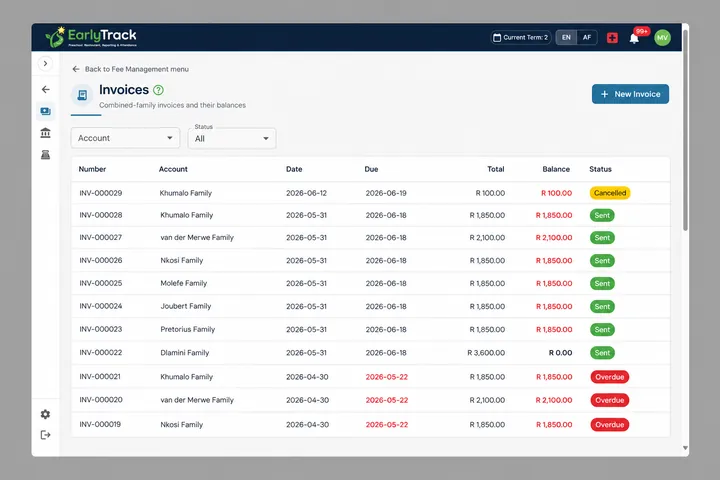Screen dimensions: 720x480
Task: Click the vertical scrollbar thumb
Action: click(685, 129)
